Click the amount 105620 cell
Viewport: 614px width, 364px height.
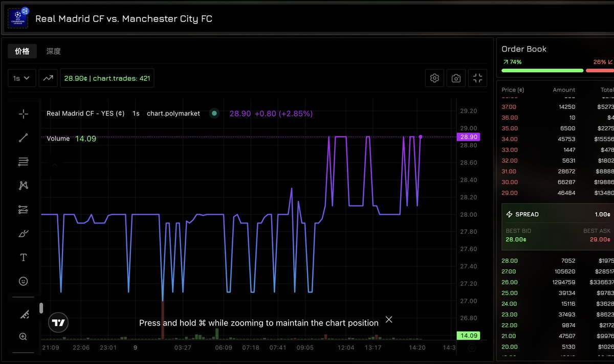click(x=565, y=271)
